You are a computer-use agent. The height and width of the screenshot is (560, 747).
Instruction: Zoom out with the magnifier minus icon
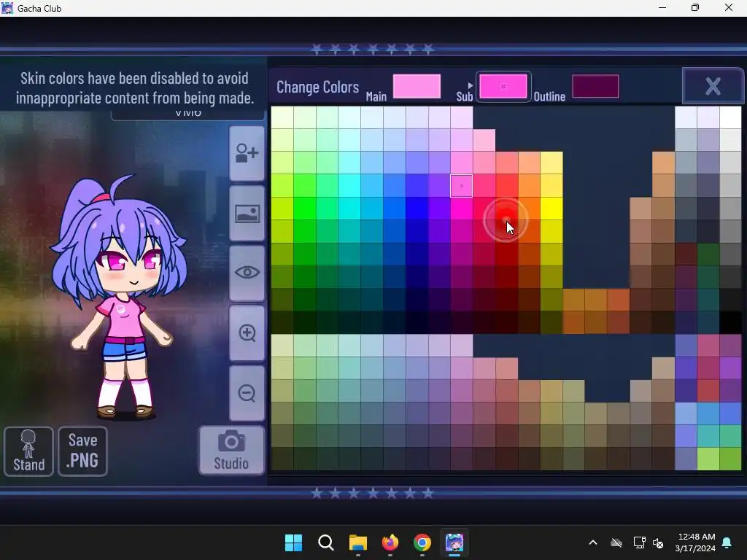[x=247, y=393]
